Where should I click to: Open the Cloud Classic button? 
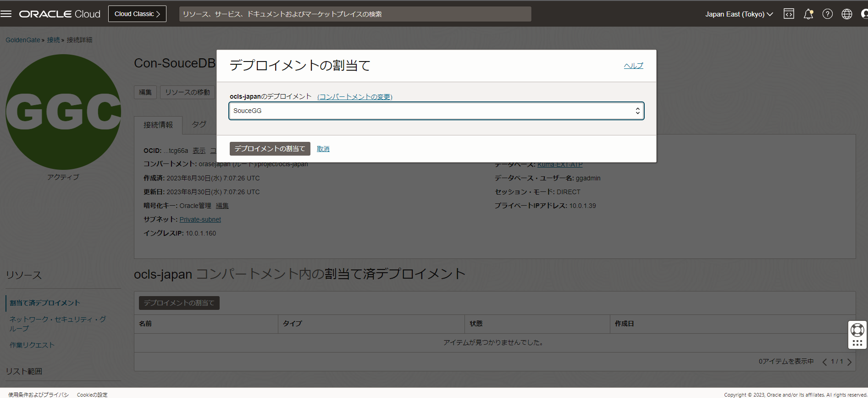click(x=137, y=14)
